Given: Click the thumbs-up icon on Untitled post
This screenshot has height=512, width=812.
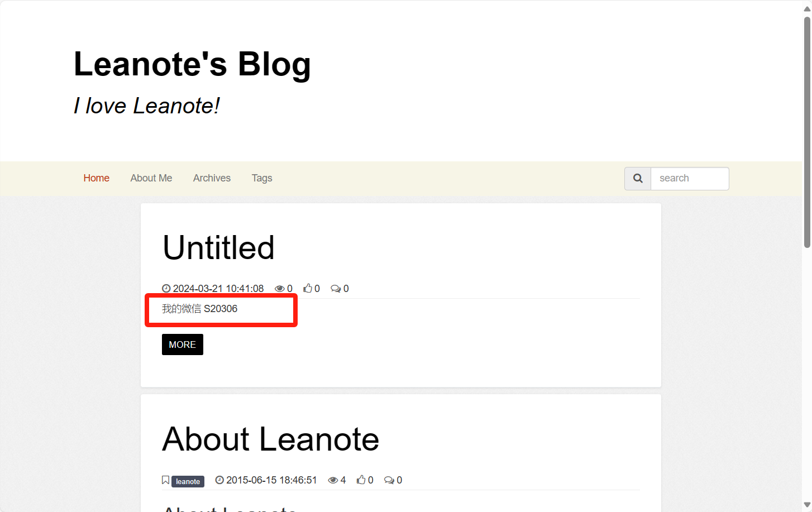Looking at the screenshot, I should coord(308,288).
